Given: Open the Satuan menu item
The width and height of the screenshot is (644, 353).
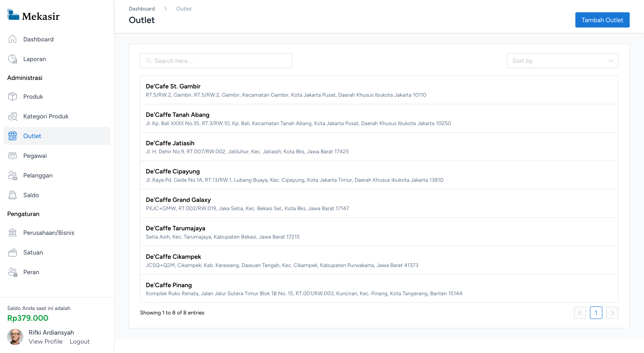Looking at the screenshot, I should click(33, 252).
